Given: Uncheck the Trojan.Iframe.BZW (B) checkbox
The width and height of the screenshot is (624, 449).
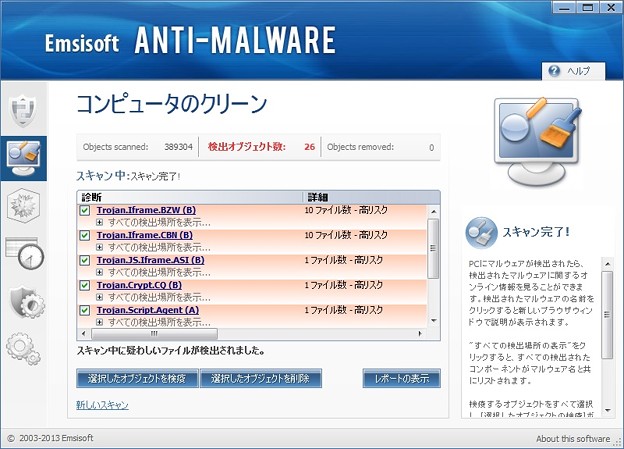Looking at the screenshot, I should click(85, 210).
